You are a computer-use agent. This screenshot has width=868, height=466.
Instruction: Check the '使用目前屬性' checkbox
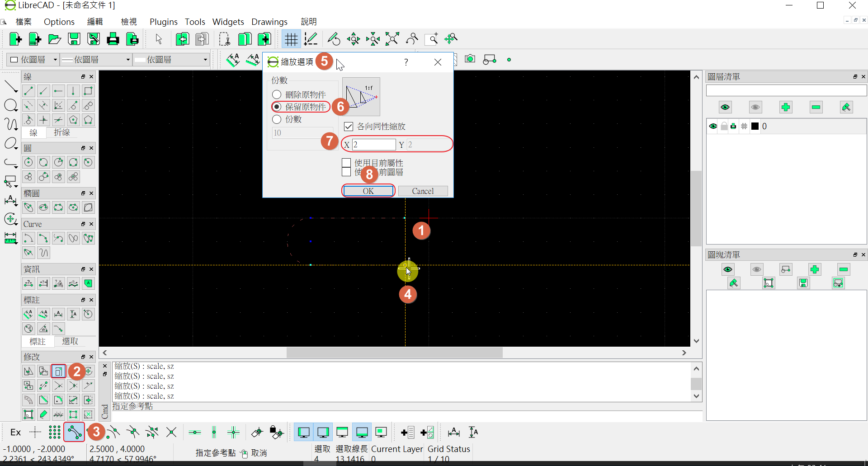click(x=347, y=163)
